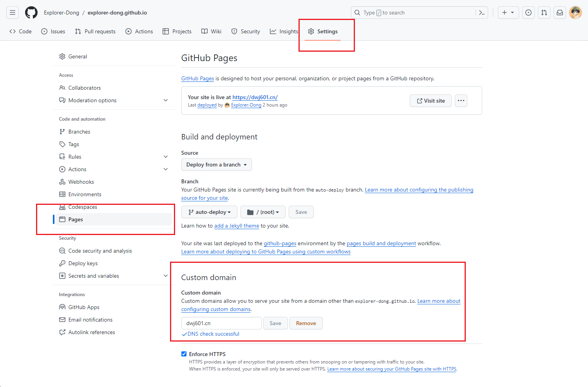Switch to the repository Actions tab
This screenshot has width=588, height=387.
[139, 31]
